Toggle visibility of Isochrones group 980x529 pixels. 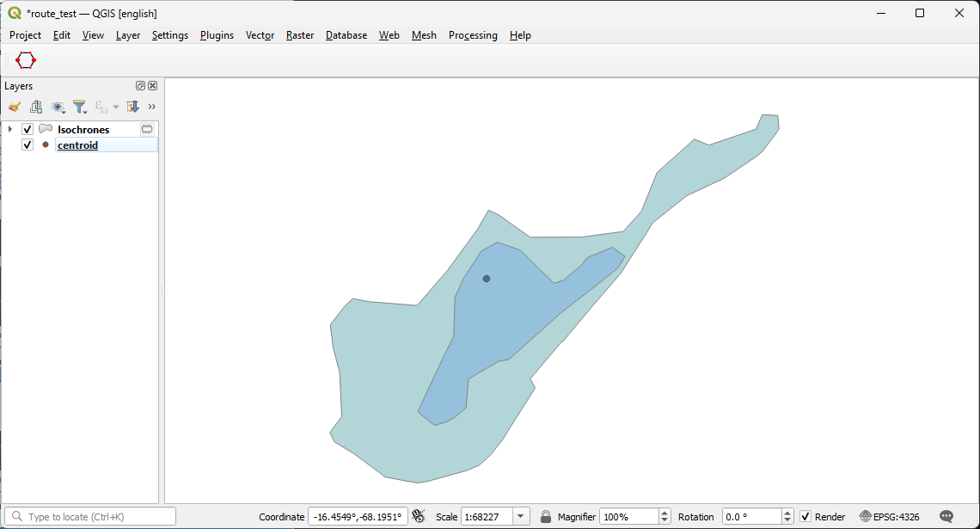(28, 129)
